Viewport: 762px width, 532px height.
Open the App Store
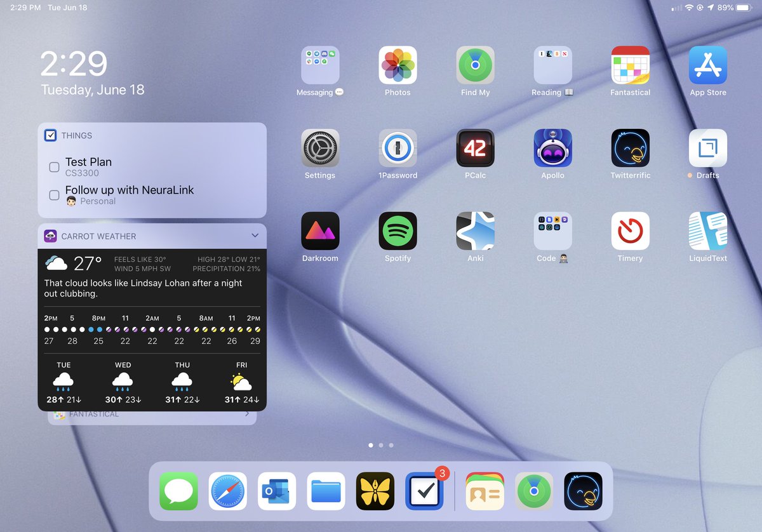[707, 65]
